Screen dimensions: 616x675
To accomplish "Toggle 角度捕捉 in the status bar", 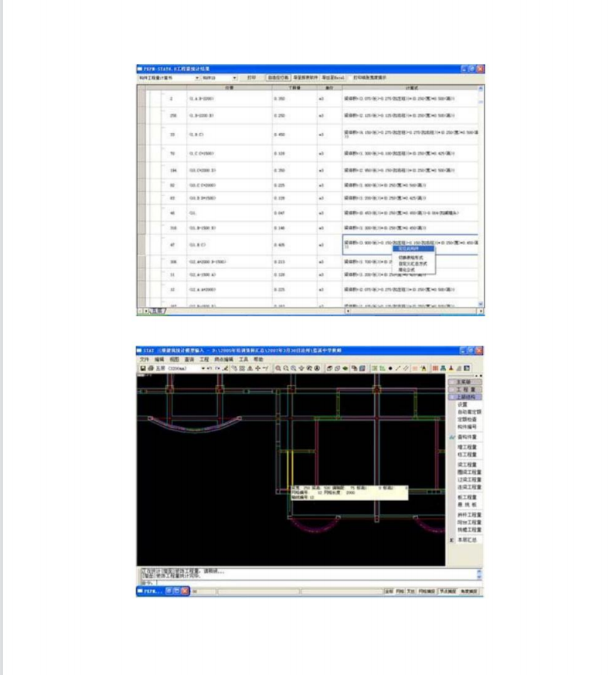I will pyautogui.click(x=469, y=591).
